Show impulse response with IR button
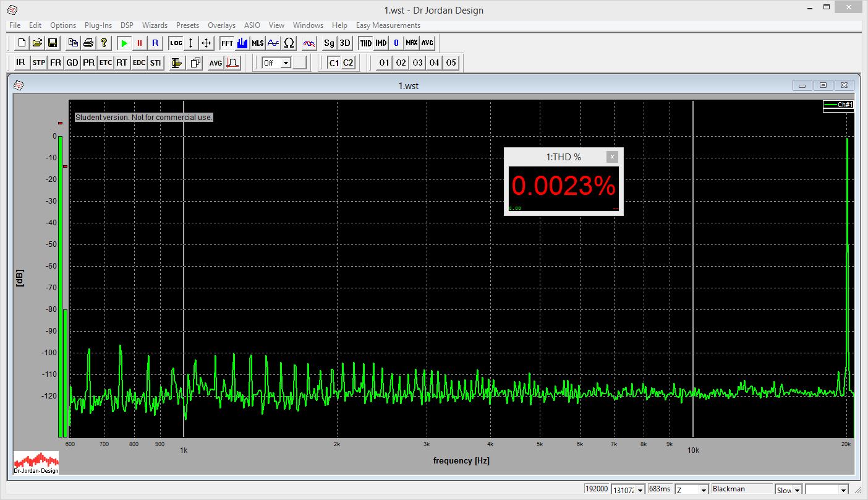 [21, 62]
